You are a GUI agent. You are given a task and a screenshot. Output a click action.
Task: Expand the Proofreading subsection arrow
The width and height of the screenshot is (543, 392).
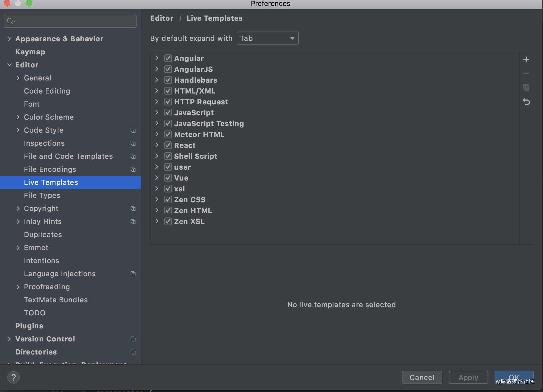[18, 287]
